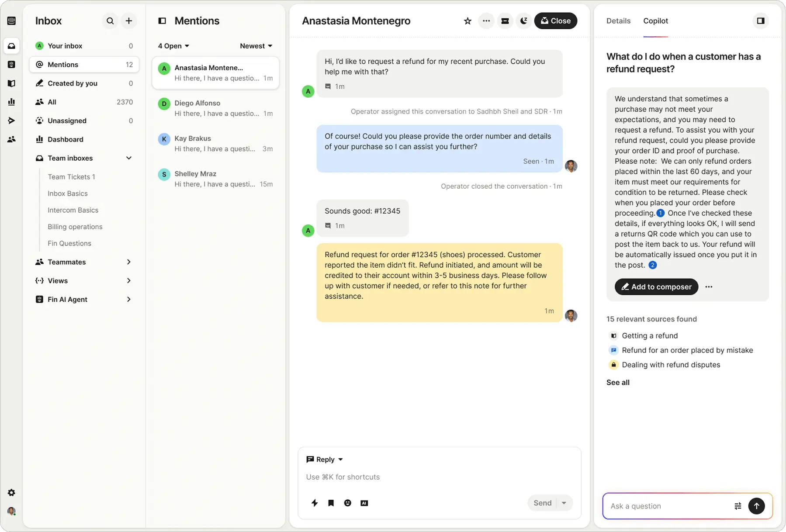Open the emoji picker in composer
The width and height of the screenshot is (786, 532).
point(347,503)
